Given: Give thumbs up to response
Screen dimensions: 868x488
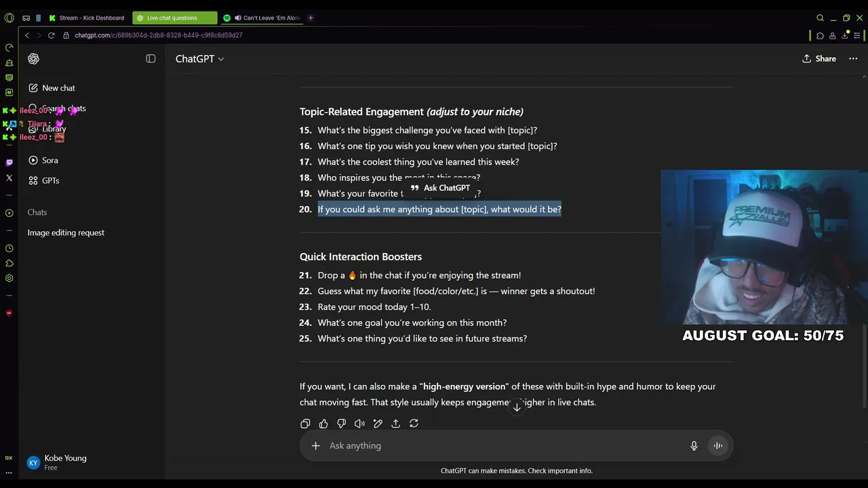Looking at the screenshot, I should [323, 424].
